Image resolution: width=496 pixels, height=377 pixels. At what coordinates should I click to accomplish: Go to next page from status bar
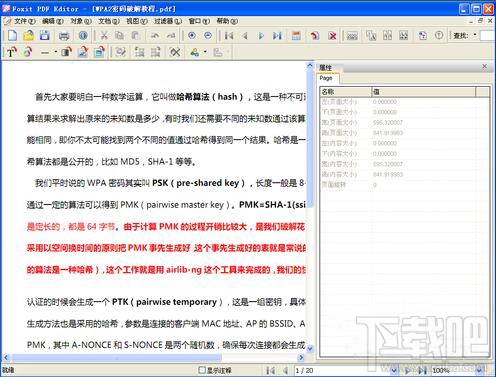click(x=407, y=370)
